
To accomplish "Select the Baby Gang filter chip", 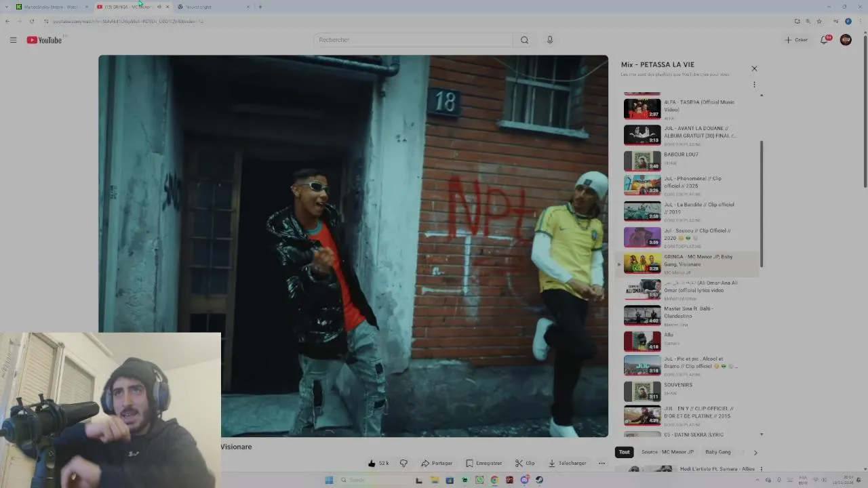I will 718,452.
